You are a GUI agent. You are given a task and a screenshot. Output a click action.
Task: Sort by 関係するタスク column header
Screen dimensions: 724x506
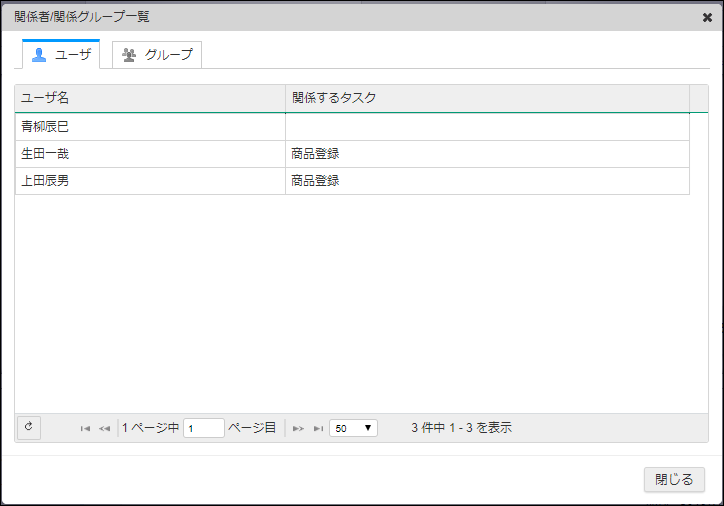(x=487, y=98)
